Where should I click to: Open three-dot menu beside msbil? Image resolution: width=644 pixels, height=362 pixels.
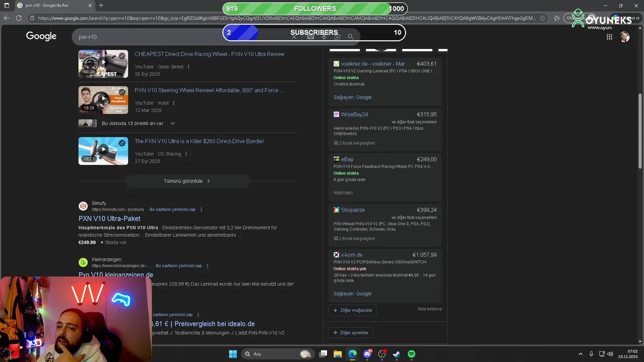coord(174,103)
